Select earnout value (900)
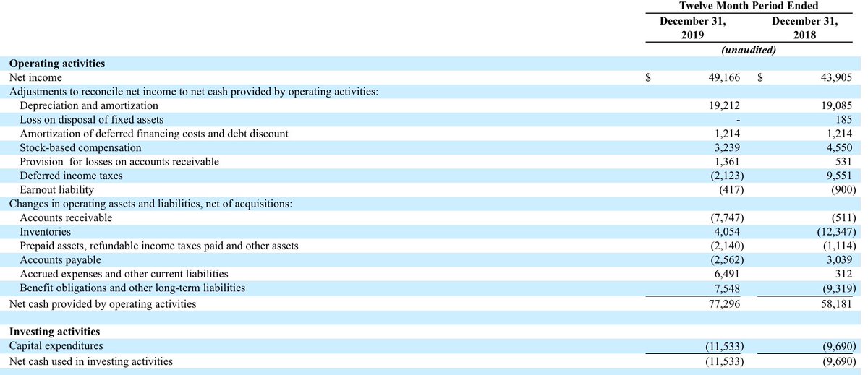This screenshot has width=868, height=375. click(842, 189)
